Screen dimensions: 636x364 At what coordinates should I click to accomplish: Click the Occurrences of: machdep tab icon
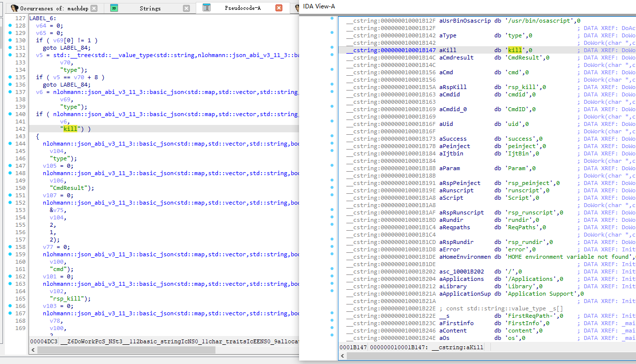pyautogui.click(x=14, y=8)
